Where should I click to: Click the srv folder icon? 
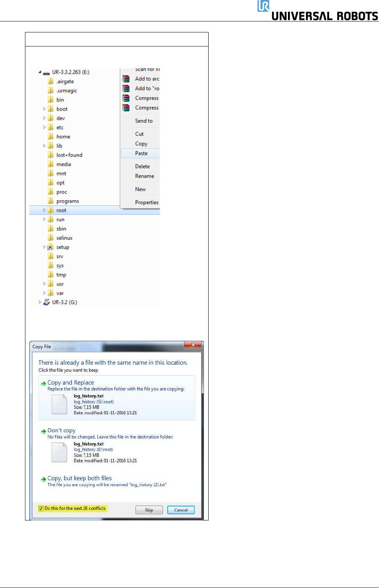coord(51,256)
